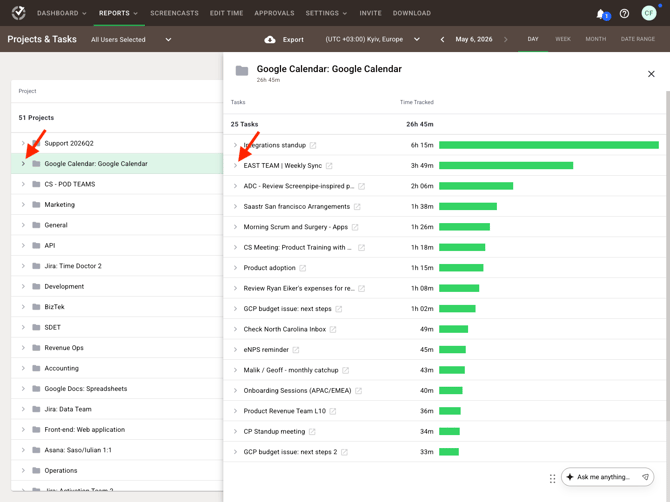Open the help question-mark icon
The image size is (670, 502).
(x=624, y=13)
